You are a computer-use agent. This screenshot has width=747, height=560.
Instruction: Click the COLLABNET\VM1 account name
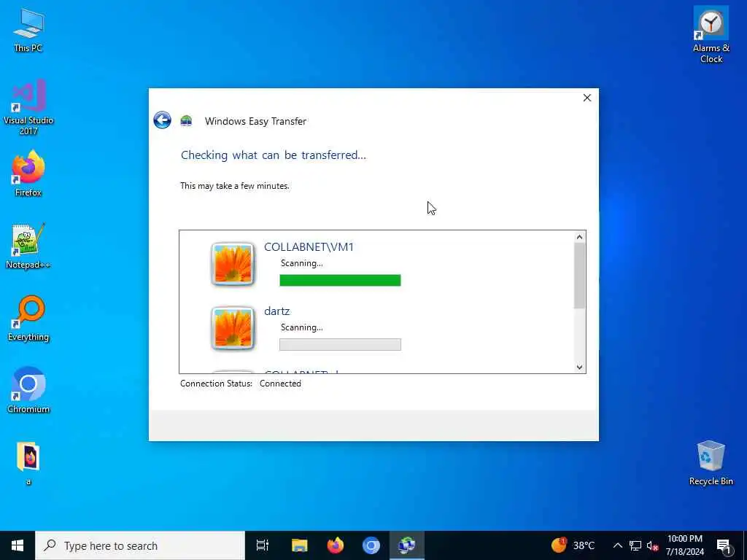309,246
